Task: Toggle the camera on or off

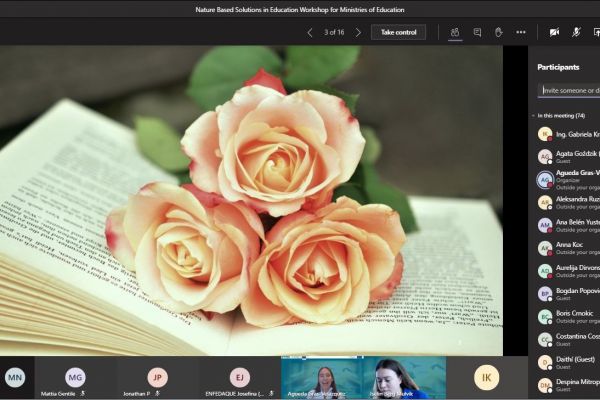Action: click(554, 33)
